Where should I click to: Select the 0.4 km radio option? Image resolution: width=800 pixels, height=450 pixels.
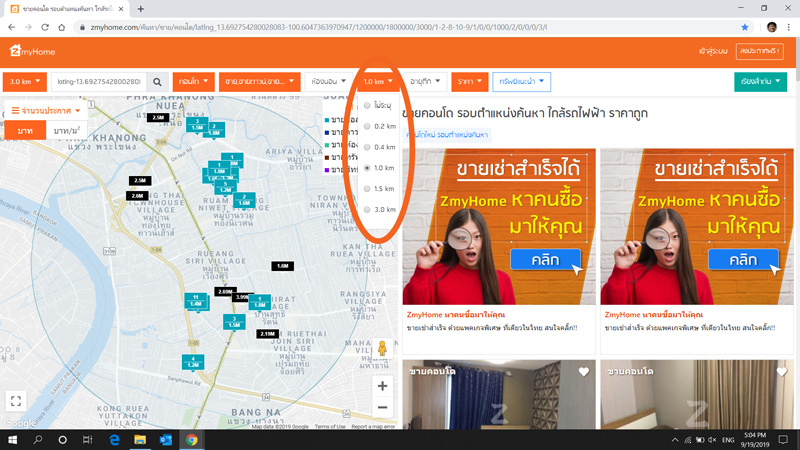[x=367, y=147]
